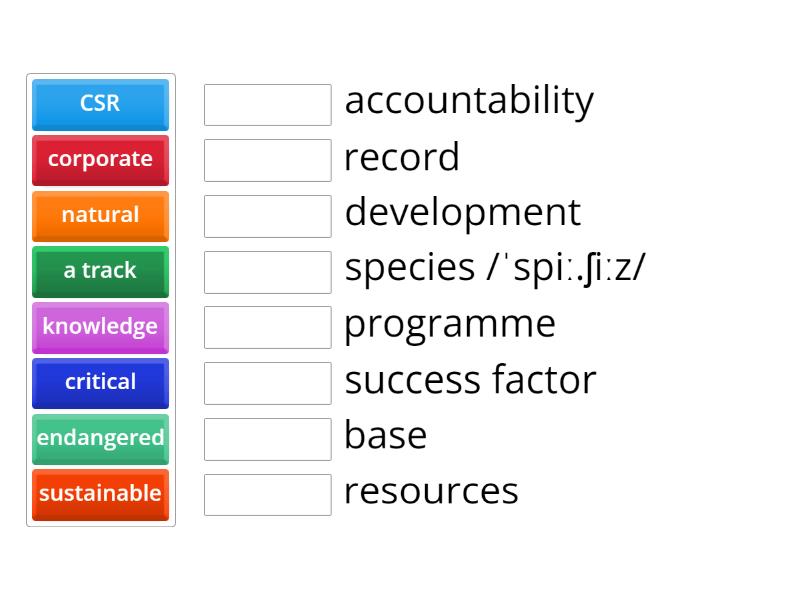Select the empty slot beside 'species'
Screen dimensions: 800x600
pyautogui.click(x=267, y=272)
